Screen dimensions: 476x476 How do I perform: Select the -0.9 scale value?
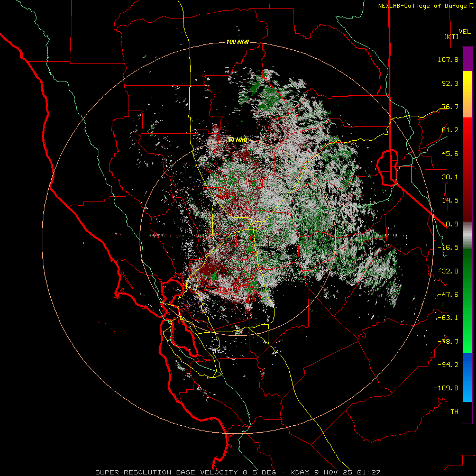pos(450,224)
